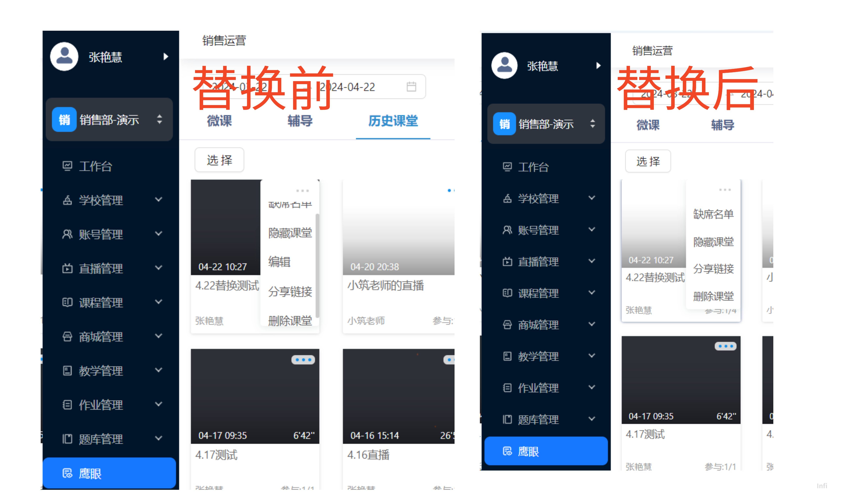
Task: Open 小筑老师的直播 thumbnail in left panel
Action: (398, 227)
